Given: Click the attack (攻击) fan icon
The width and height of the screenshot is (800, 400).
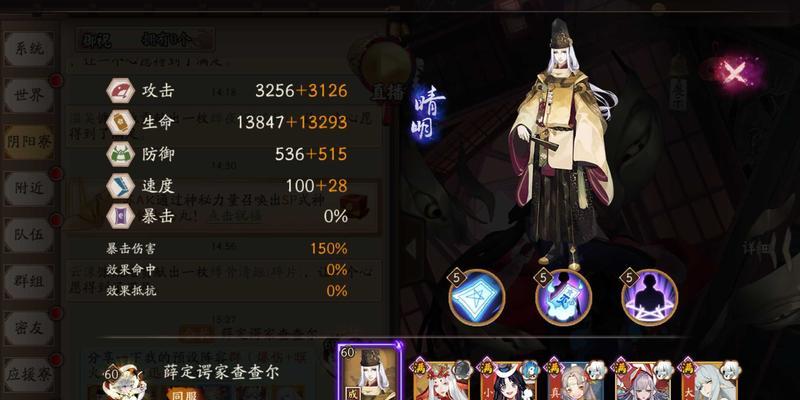Looking at the screenshot, I should (121, 91).
